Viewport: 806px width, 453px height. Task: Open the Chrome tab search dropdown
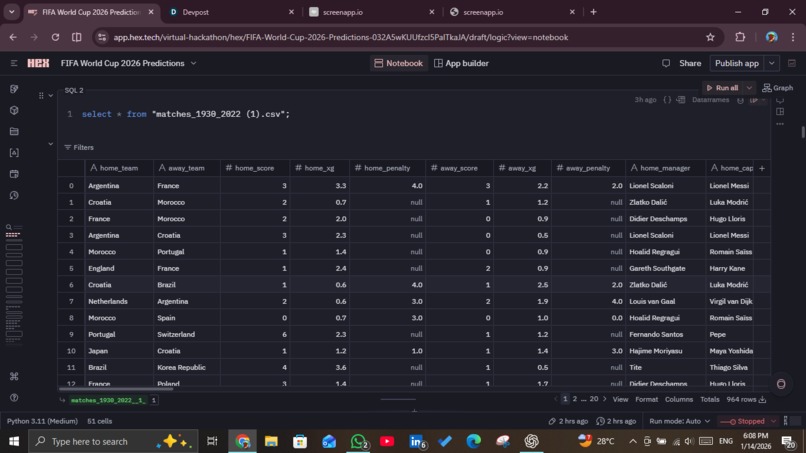coord(11,12)
